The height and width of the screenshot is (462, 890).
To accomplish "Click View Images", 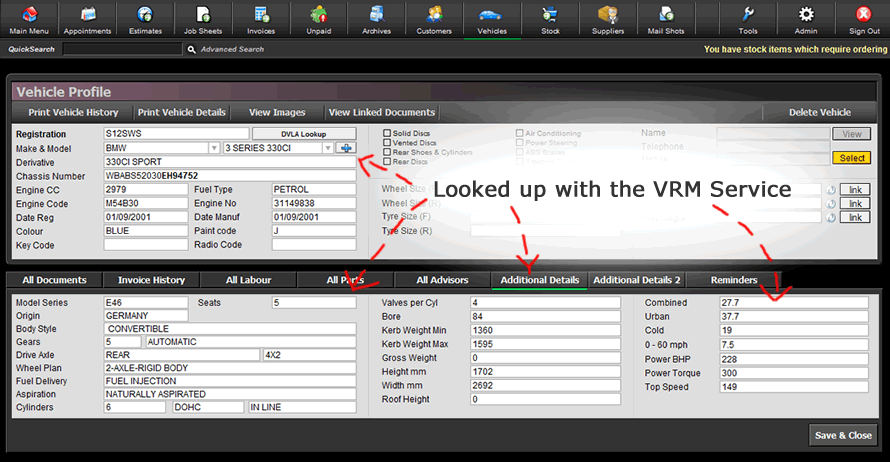I will point(277,112).
